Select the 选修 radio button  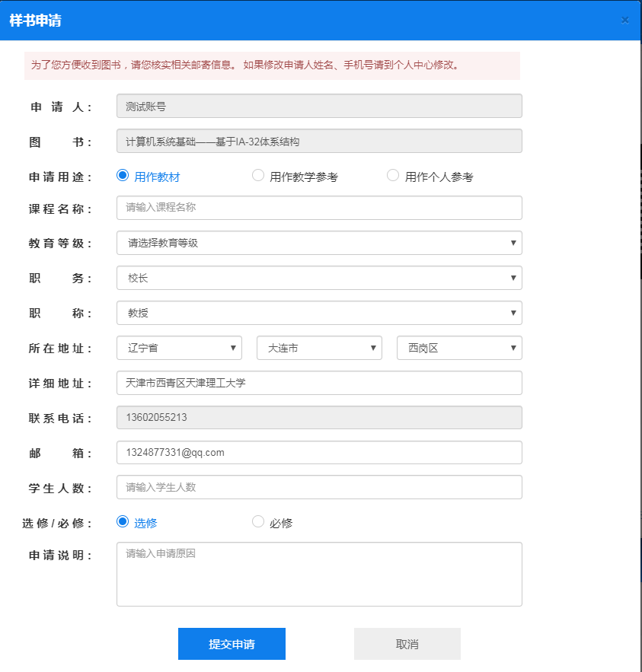pos(123,522)
